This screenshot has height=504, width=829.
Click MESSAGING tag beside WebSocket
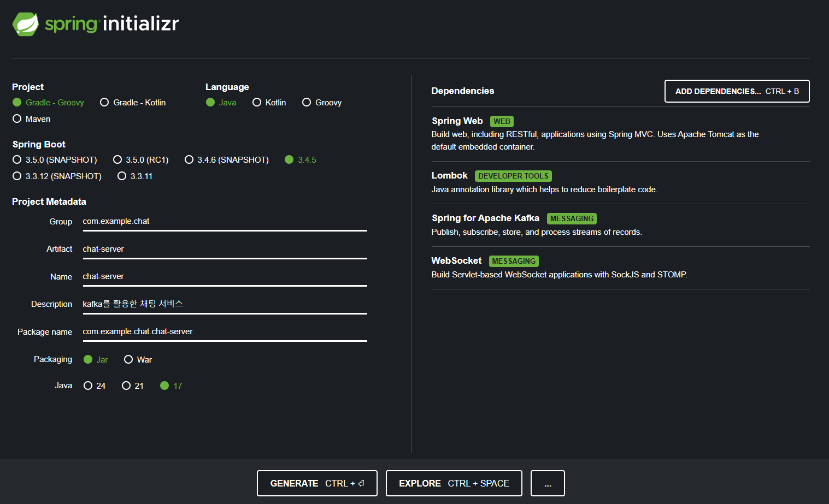click(x=514, y=262)
